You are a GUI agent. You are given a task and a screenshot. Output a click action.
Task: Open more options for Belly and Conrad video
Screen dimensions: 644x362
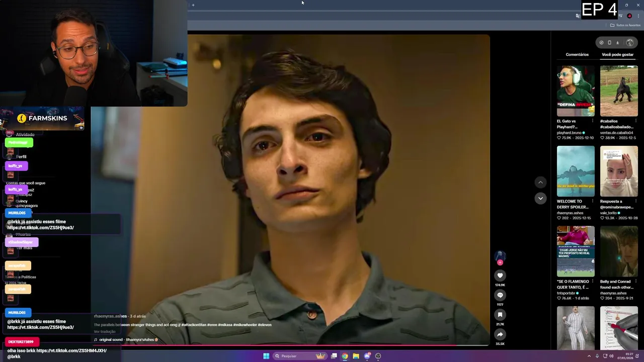(635, 282)
